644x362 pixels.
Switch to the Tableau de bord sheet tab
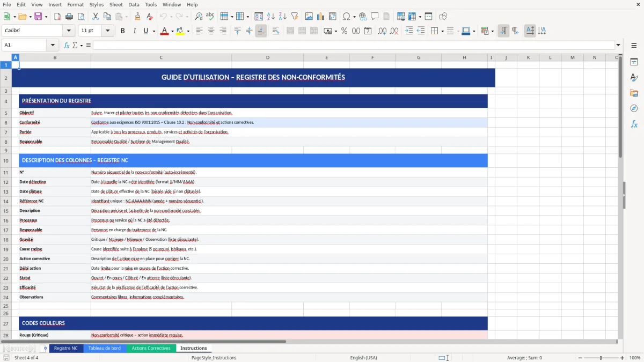pyautogui.click(x=105, y=348)
